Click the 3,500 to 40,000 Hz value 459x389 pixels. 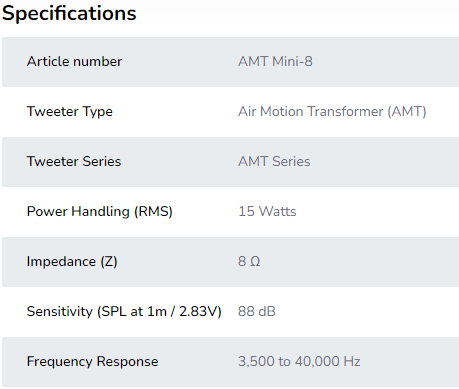pos(299,361)
